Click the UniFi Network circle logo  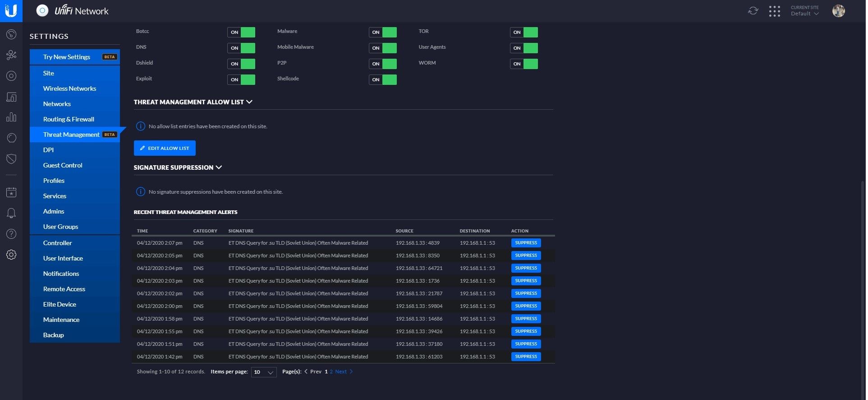[42, 11]
